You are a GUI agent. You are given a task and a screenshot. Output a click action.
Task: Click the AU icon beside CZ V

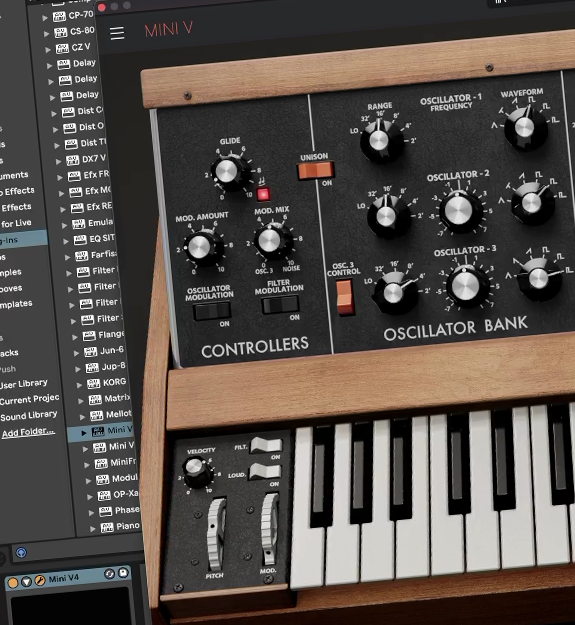click(62, 49)
